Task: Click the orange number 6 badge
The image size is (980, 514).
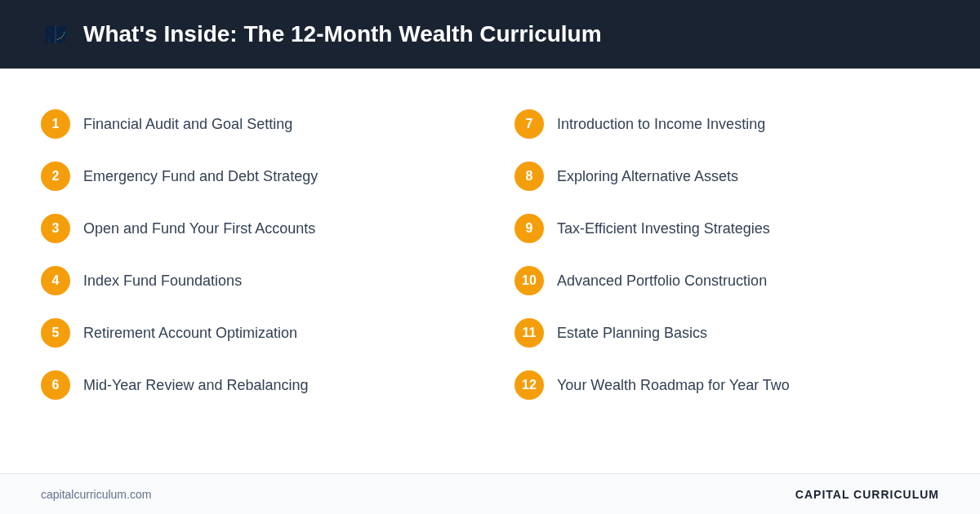Action: [56, 385]
